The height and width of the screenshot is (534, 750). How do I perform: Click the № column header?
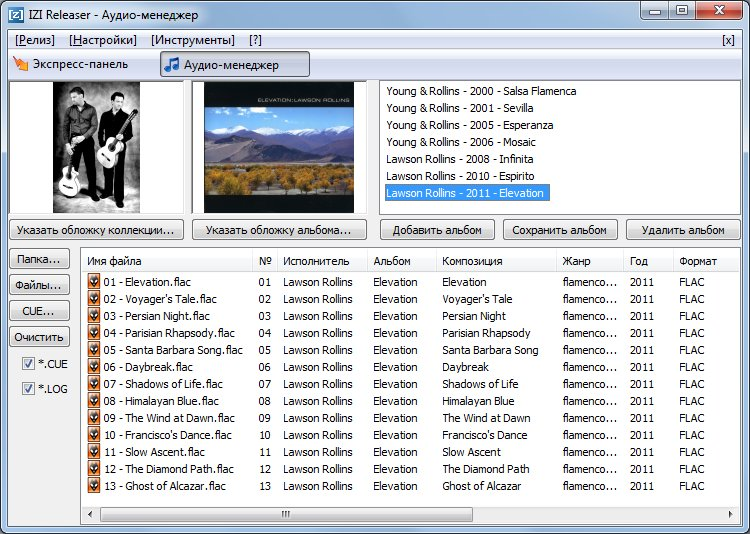coord(265,261)
